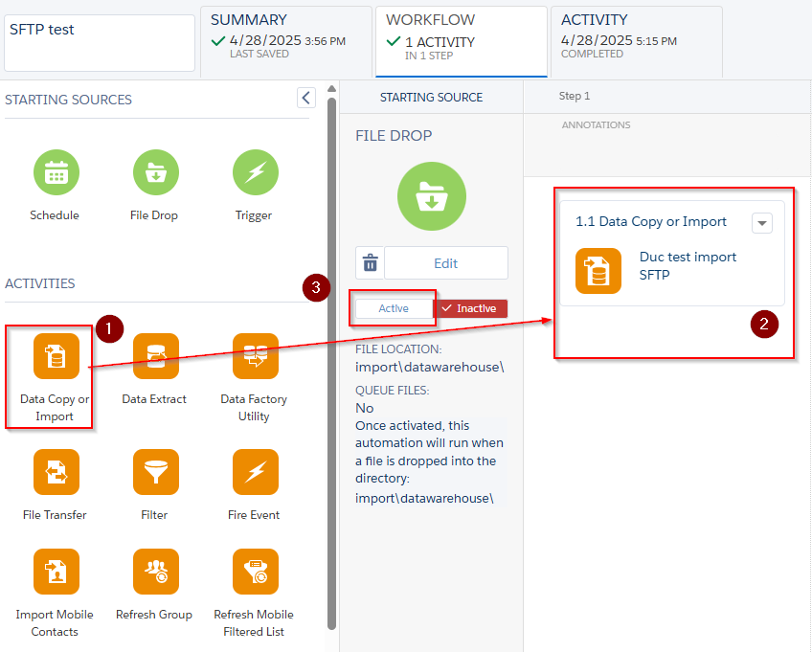Screen dimensions: 812x652
Task: Go to the Activity tab
Action: [636, 38]
